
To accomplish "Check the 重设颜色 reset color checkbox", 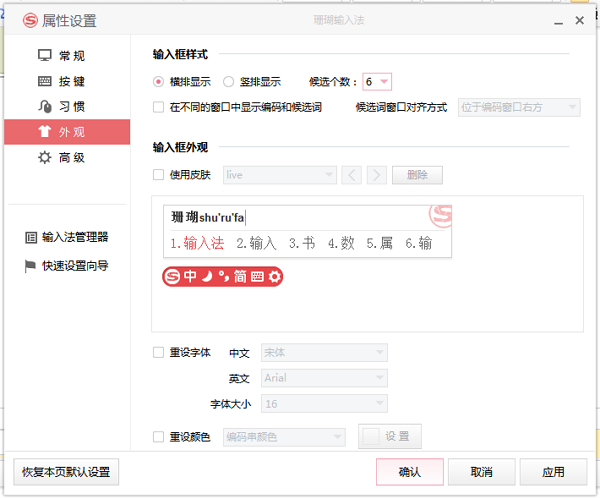I will click(x=158, y=437).
